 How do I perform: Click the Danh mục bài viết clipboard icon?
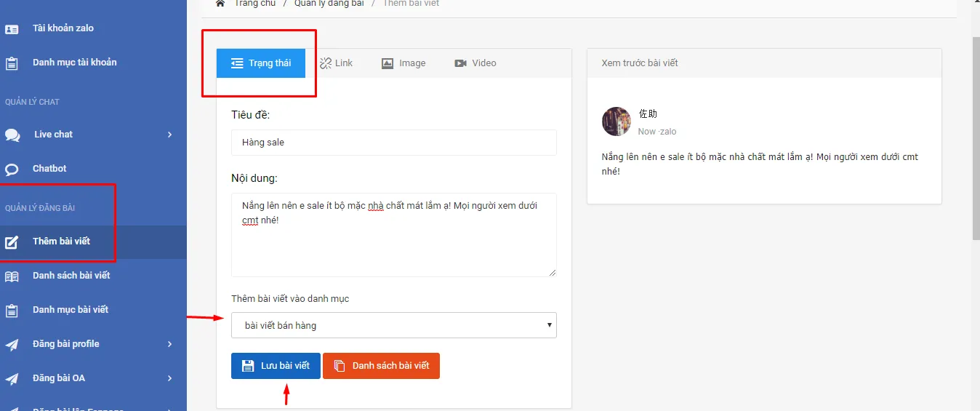(x=12, y=311)
